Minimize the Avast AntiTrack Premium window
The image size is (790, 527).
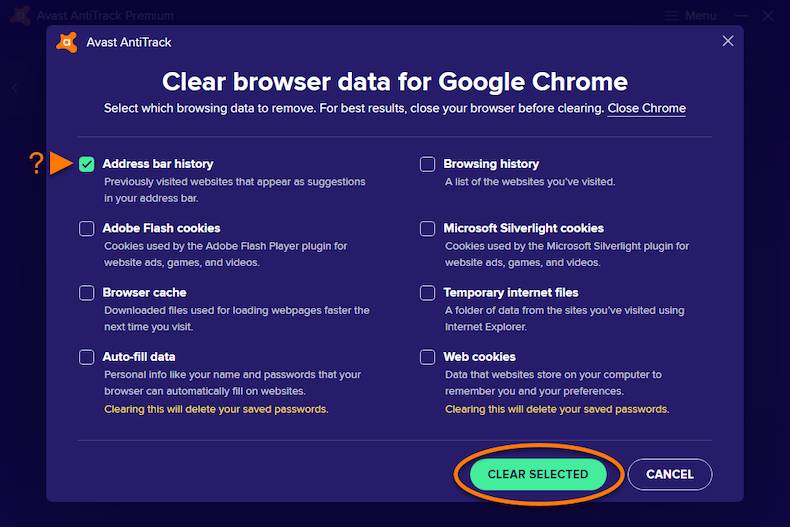(740, 16)
